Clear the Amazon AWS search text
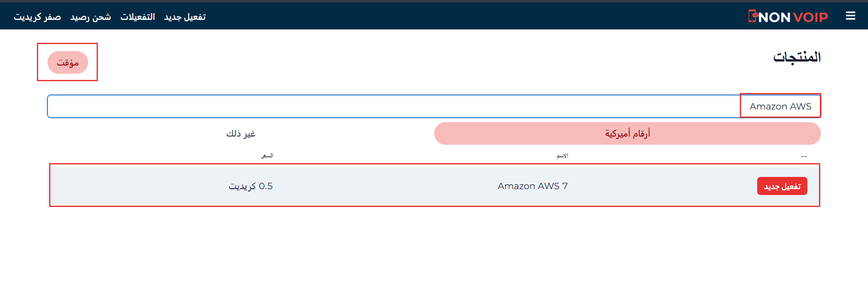This screenshot has height=295, width=868. pos(780,106)
